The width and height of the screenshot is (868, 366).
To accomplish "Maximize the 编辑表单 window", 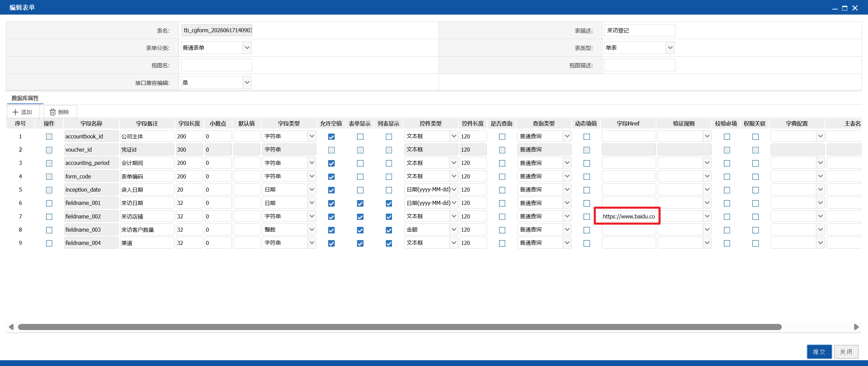I will click(845, 8).
